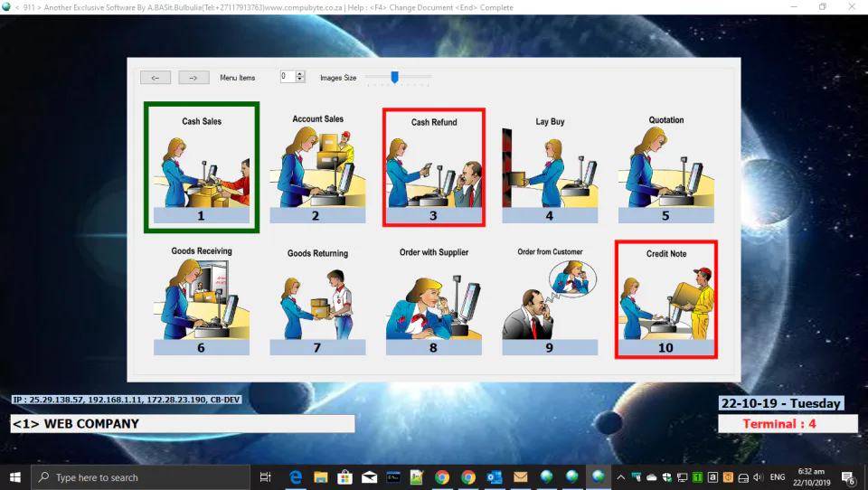Screen dimensions: 868x490
Task: Open the Quotation module image
Action: point(666,168)
